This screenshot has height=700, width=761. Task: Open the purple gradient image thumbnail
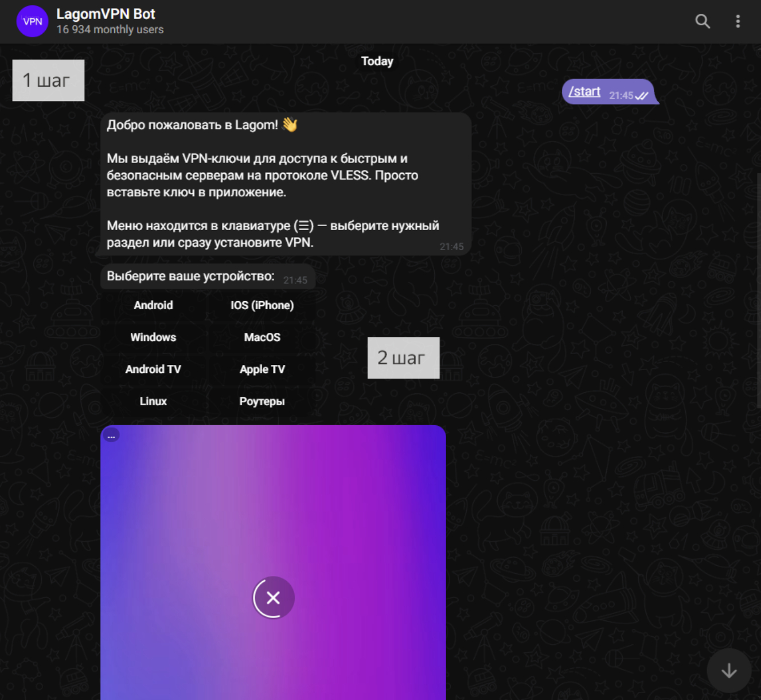tap(273, 562)
